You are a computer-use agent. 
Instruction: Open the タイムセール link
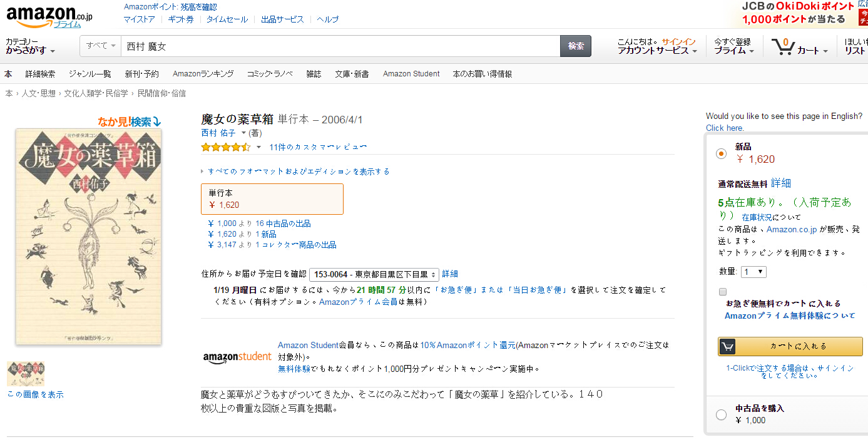click(x=227, y=19)
